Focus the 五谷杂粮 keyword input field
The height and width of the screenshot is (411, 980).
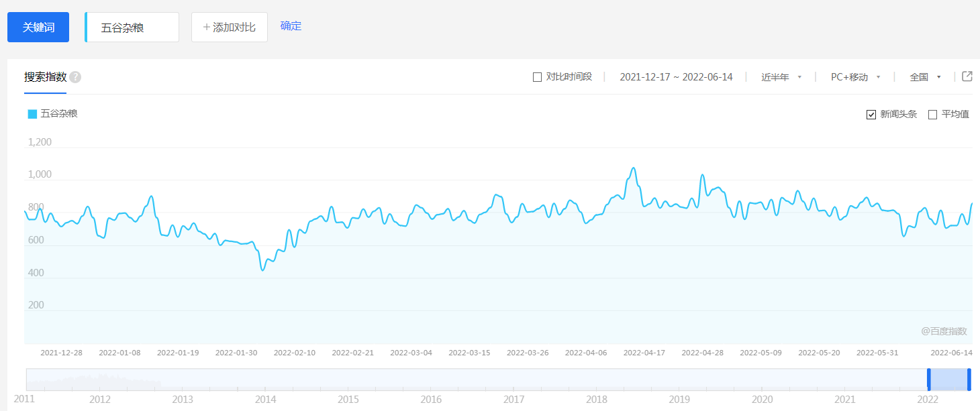click(x=133, y=27)
